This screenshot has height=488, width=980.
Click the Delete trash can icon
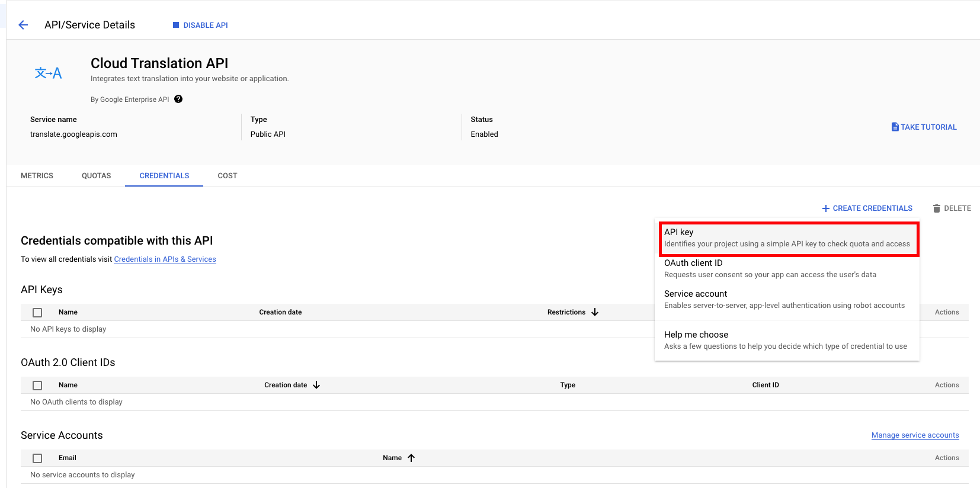(x=936, y=208)
